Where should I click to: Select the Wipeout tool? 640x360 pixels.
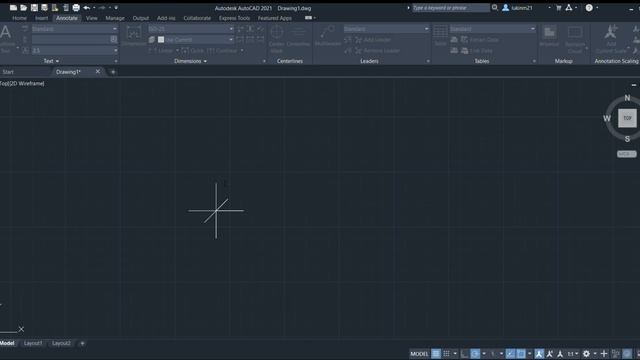[x=549, y=36]
